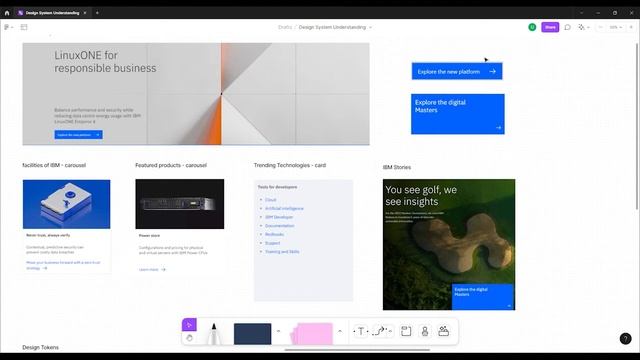Select the 'Trending Technologies - card' label
Image resolution: width=640 pixels, height=360 pixels.
290,165
